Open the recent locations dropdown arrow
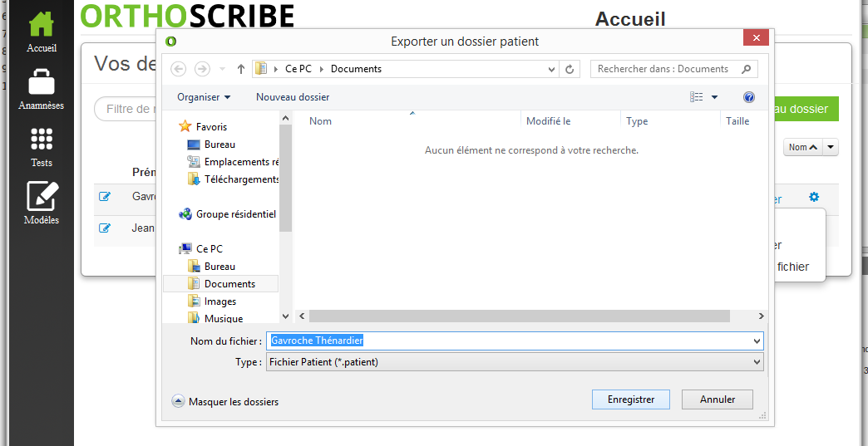The width and height of the screenshot is (868, 446). tap(223, 69)
